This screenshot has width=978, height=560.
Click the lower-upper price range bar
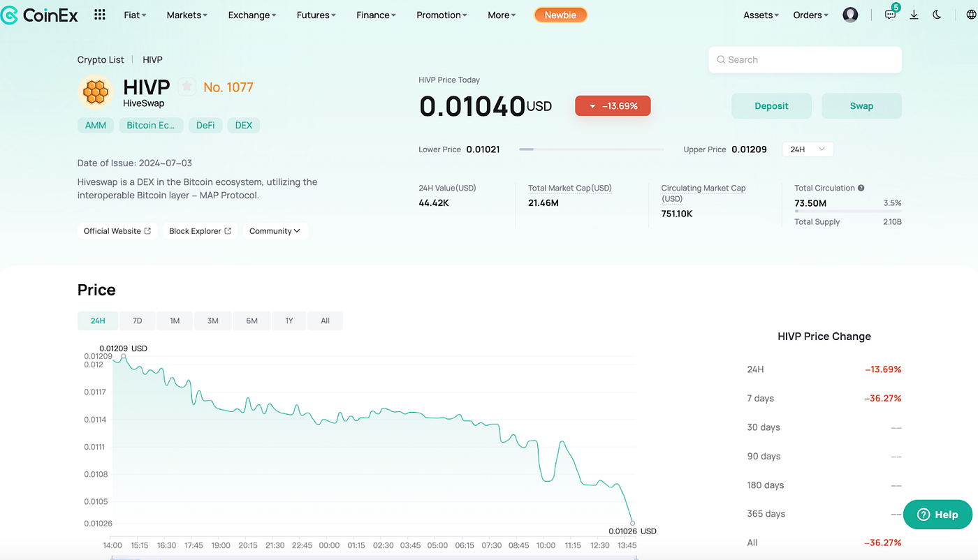pos(592,149)
